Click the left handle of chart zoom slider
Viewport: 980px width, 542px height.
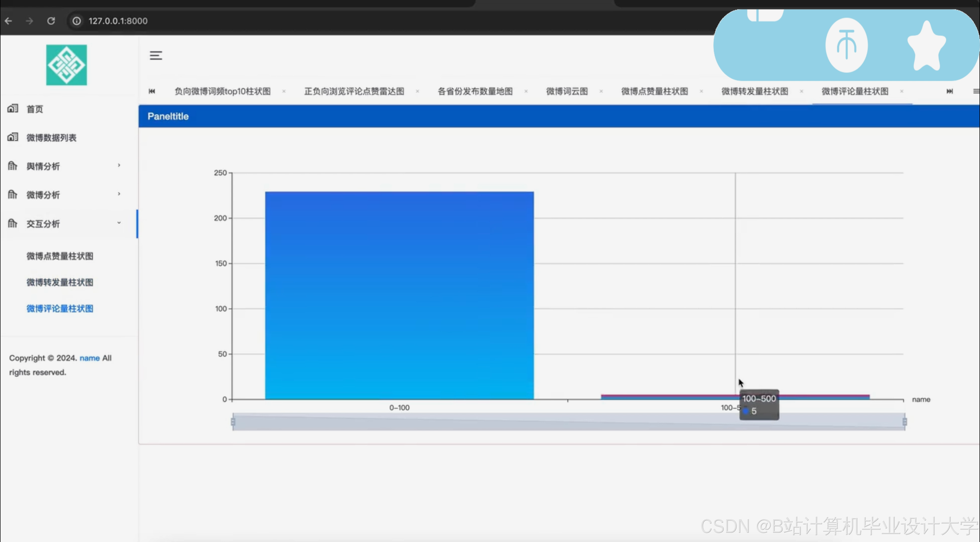click(x=233, y=422)
